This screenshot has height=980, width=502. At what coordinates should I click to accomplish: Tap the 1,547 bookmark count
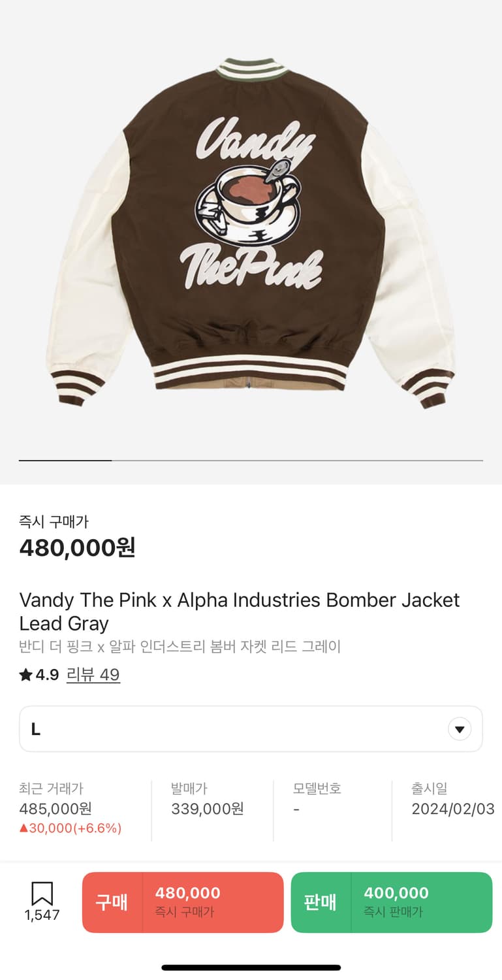(42, 915)
